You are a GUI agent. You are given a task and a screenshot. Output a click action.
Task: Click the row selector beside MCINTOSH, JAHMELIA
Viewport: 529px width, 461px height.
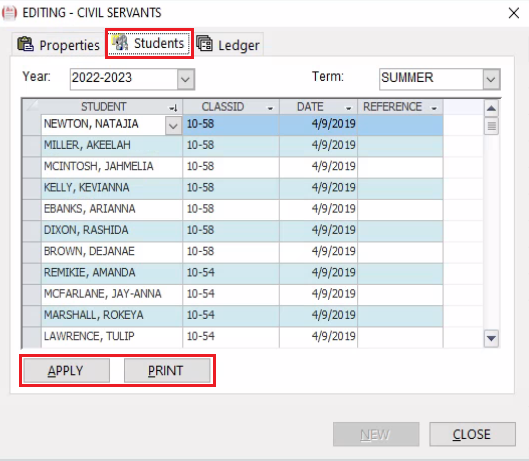tap(32, 167)
